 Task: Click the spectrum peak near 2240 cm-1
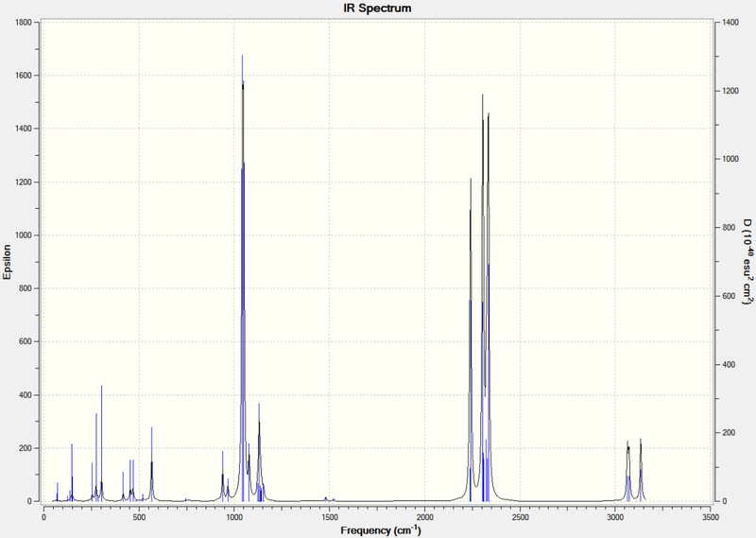click(x=471, y=180)
